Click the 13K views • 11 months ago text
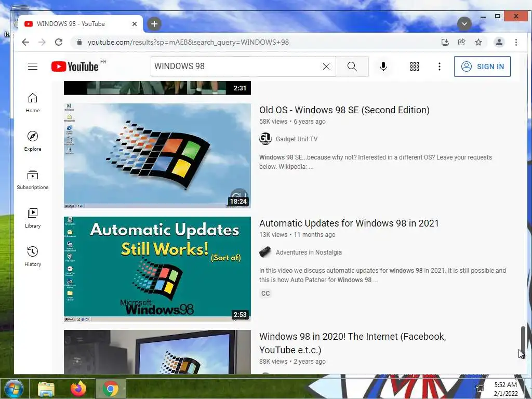This screenshot has height=399, width=532. tap(297, 235)
